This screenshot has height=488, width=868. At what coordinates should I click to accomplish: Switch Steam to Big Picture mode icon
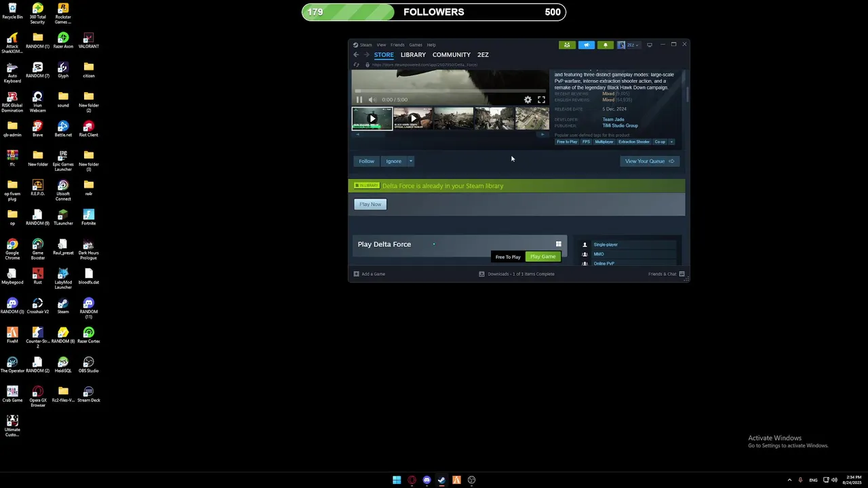click(x=650, y=45)
